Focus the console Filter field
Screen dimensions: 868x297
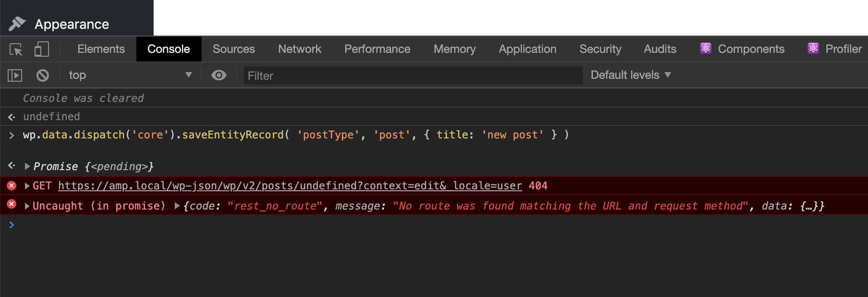point(413,75)
